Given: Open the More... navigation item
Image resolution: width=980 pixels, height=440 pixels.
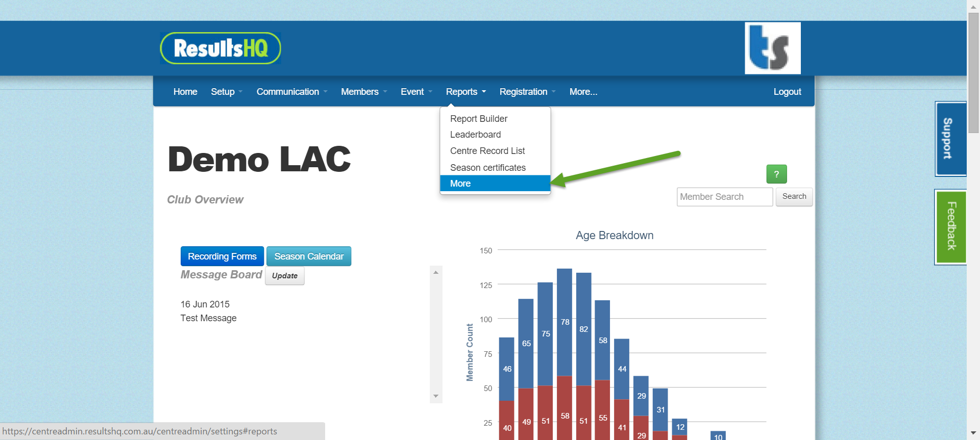Looking at the screenshot, I should pyautogui.click(x=583, y=92).
